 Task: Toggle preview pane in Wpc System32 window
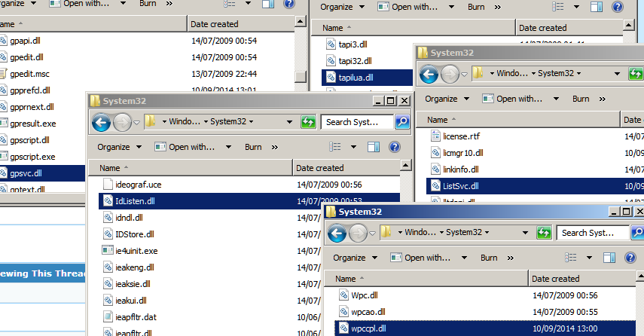[x=609, y=258]
